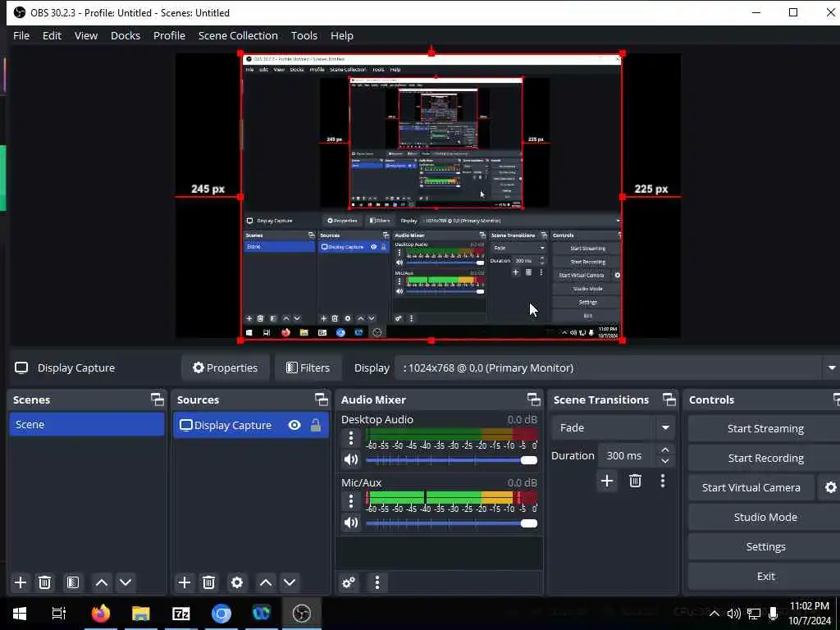Image resolution: width=840 pixels, height=630 pixels.
Task: Show hidden system tray icons chevron
Action: 714,614
